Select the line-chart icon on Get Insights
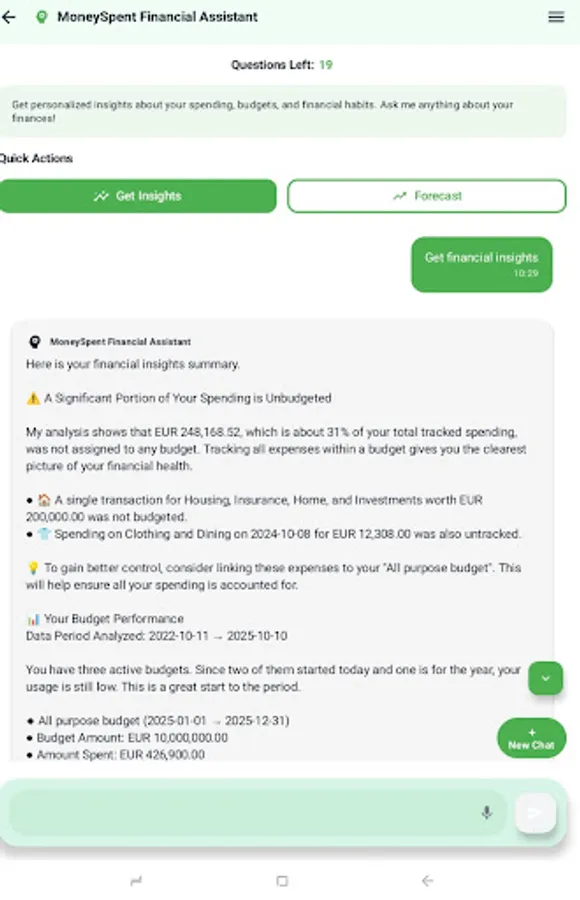The height and width of the screenshot is (900, 580). pos(101,196)
